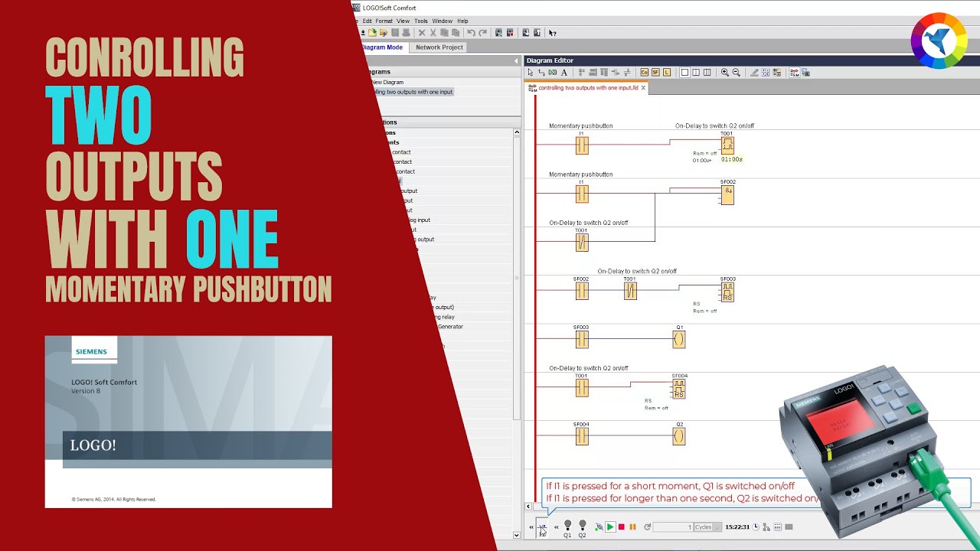980x551 pixels.
Task: Select 'New Diagram' in the diagrams list
Action: pyautogui.click(x=387, y=82)
